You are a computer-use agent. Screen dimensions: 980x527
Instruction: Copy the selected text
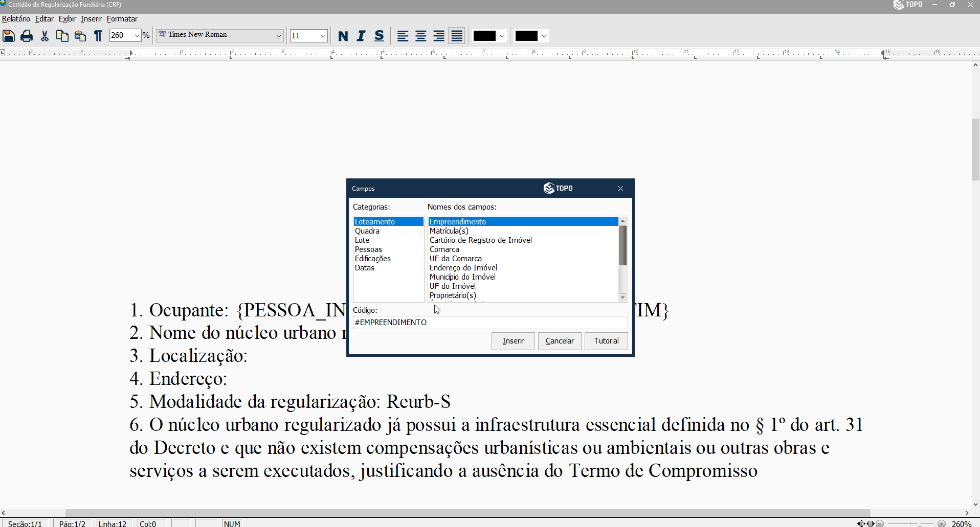(62, 36)
